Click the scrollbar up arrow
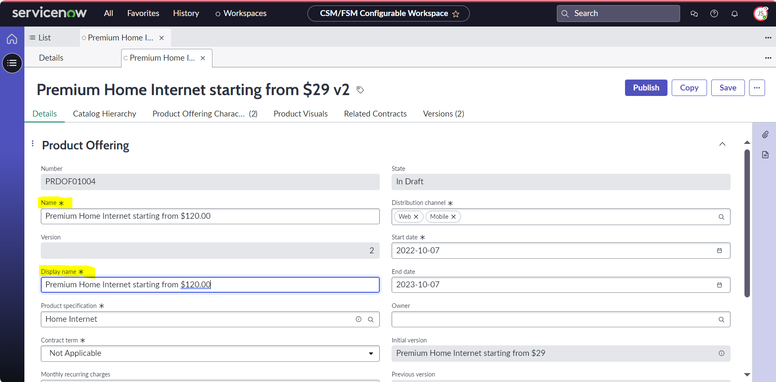 click(x=747, y=143)
